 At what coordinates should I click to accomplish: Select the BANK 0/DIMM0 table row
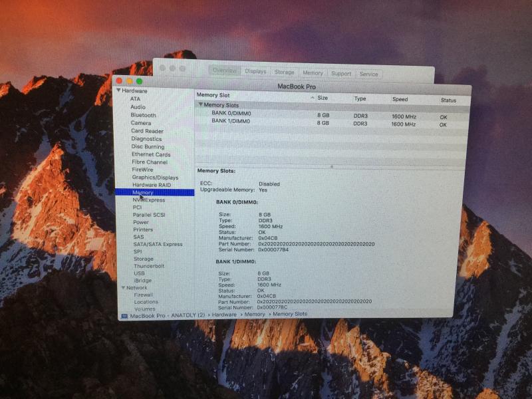(332, 114)
